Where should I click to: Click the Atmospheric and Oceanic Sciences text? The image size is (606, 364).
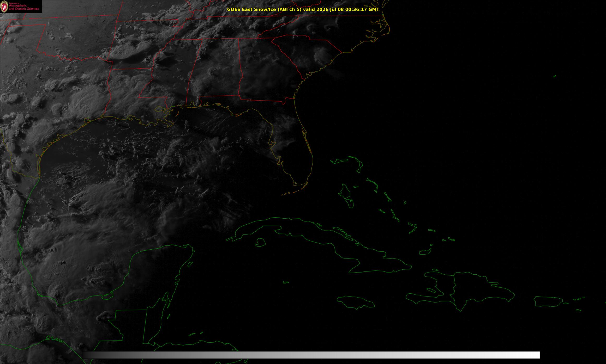(x=24, y=7)
